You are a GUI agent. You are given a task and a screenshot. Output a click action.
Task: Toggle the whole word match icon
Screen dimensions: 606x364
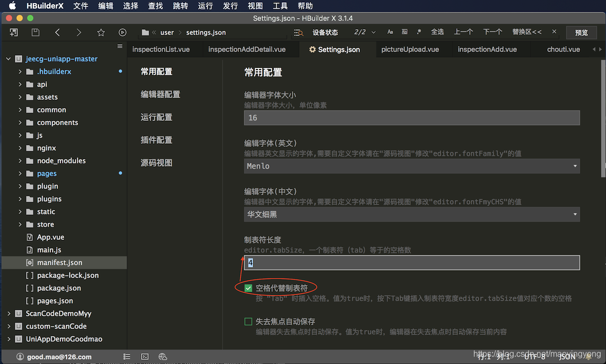[404, 32]
